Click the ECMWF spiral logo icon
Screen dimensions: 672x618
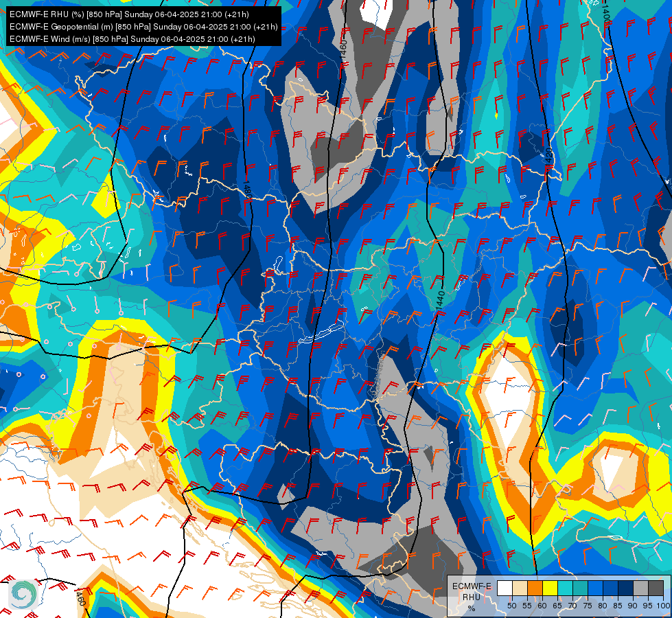point(23,594)
